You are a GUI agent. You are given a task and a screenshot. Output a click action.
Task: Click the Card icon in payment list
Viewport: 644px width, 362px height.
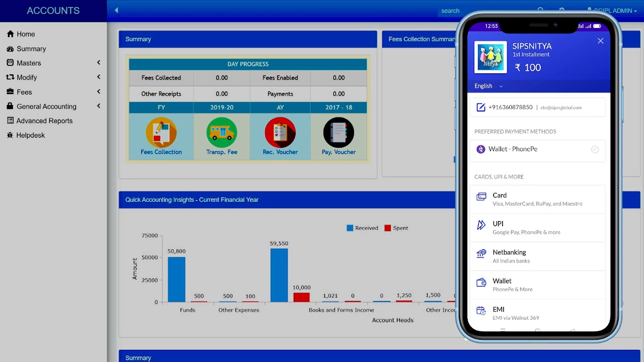point(481,196)
